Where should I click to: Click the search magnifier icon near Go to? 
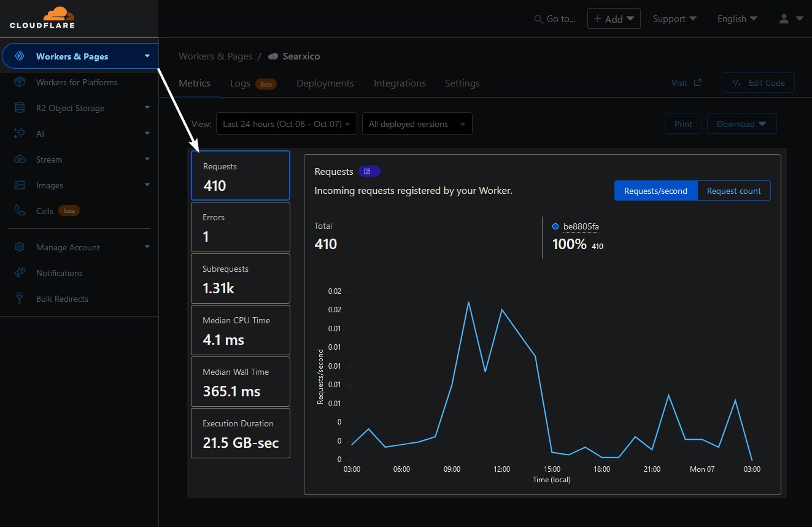539,19
